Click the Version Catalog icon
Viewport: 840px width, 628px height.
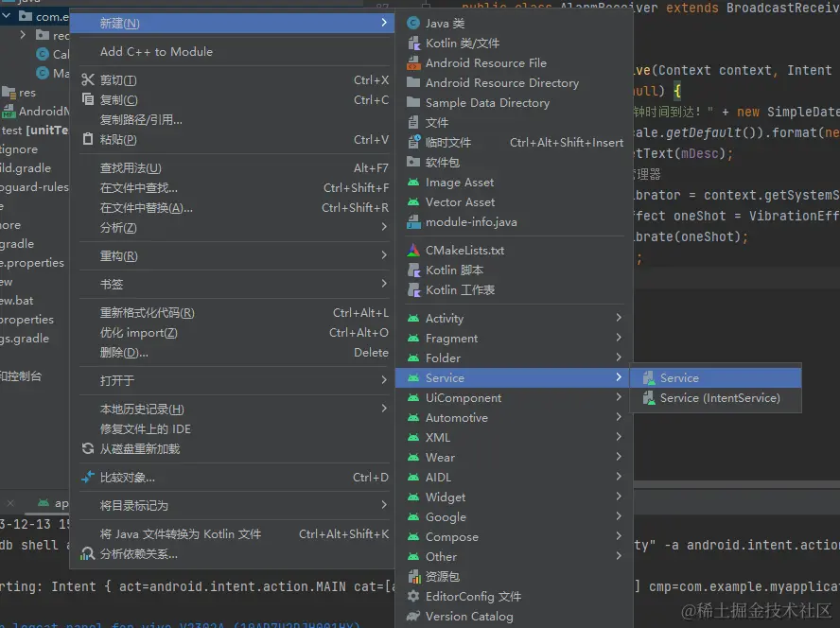(x=413, y=617)
